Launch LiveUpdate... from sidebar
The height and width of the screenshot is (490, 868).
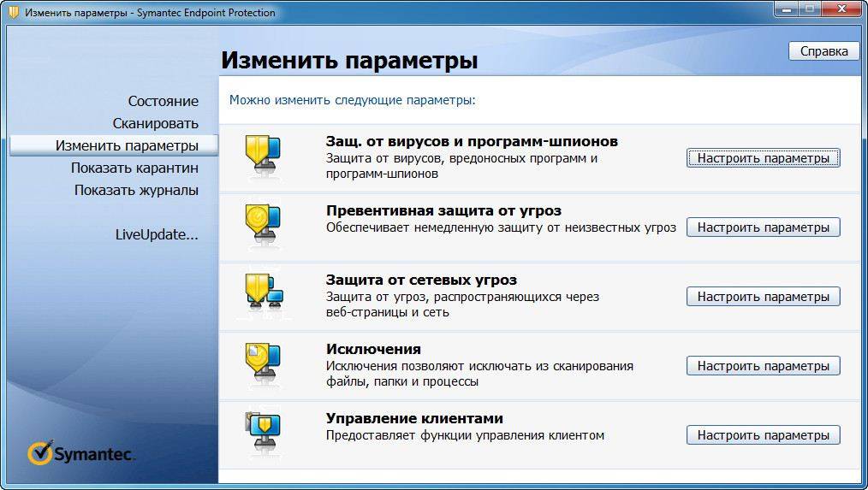pos(157,234)
